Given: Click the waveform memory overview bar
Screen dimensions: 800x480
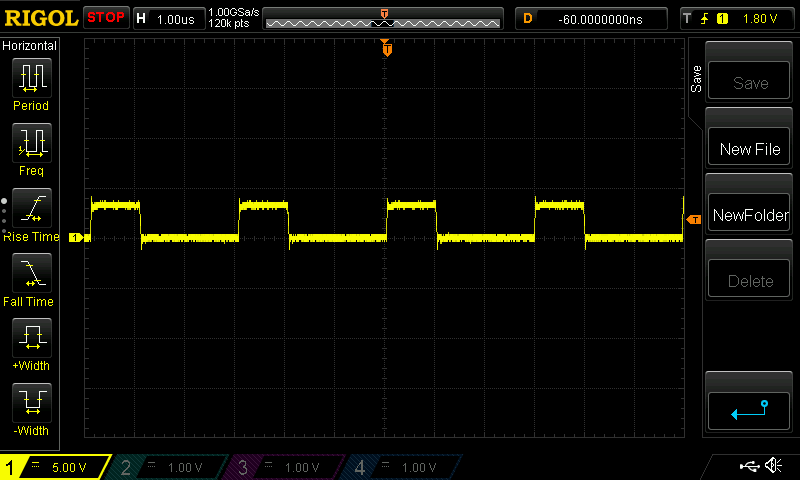Looking at the screenshot, I should point(383,19).
